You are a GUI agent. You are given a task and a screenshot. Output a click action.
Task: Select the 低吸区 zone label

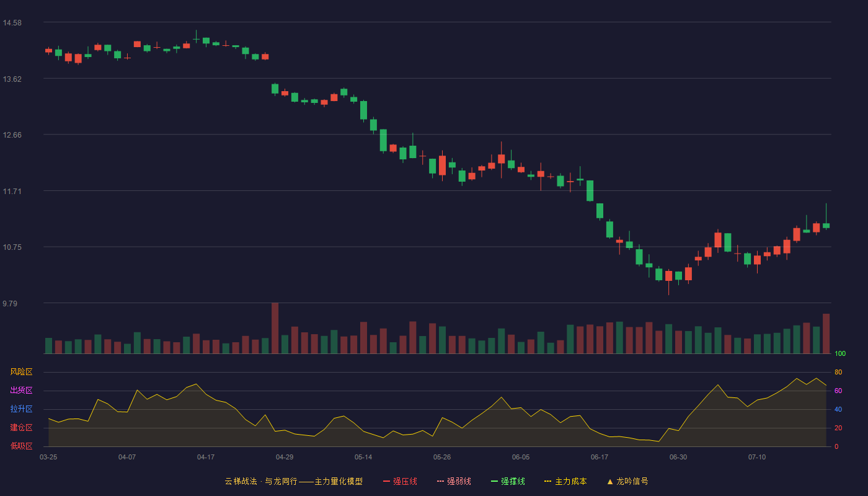tap(22, 446)
